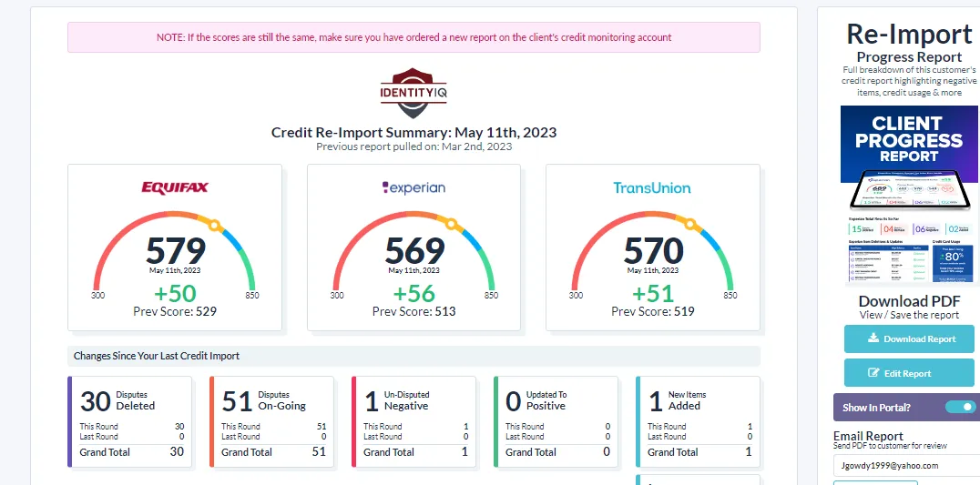Click the Download PDF heading
Viewport: 980px width, 485px height.
click(x=909, y=301)
